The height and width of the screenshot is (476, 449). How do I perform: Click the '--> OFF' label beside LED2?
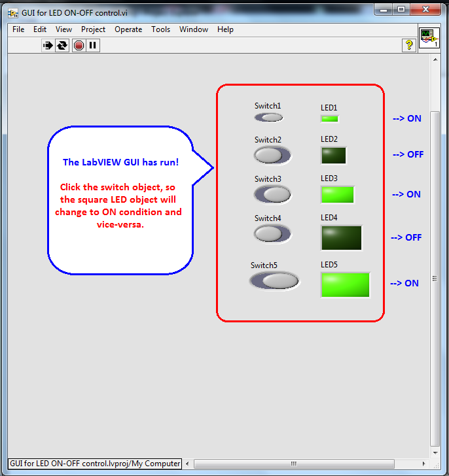click(x=408, y=154)
